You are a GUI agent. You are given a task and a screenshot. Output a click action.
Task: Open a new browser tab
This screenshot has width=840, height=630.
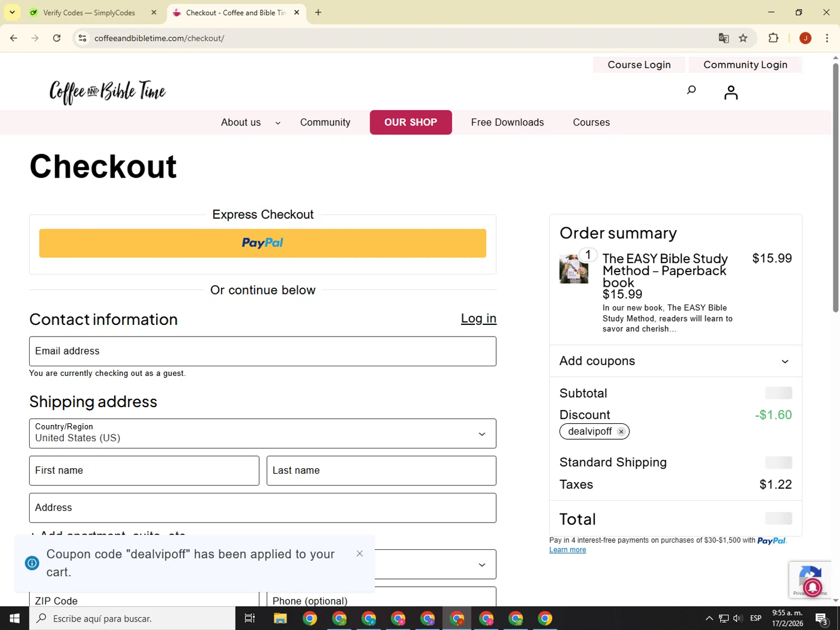pyautogui.click(x=318, y=12)
